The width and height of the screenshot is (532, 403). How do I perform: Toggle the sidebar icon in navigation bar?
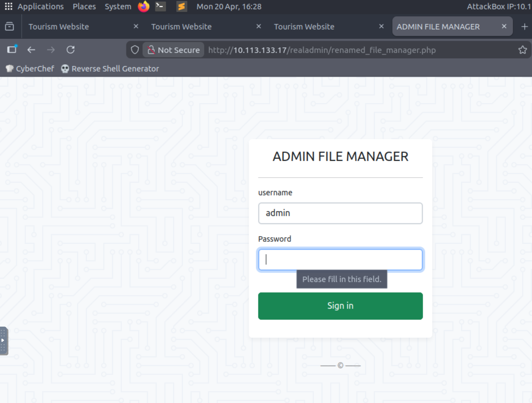point(12,49)
